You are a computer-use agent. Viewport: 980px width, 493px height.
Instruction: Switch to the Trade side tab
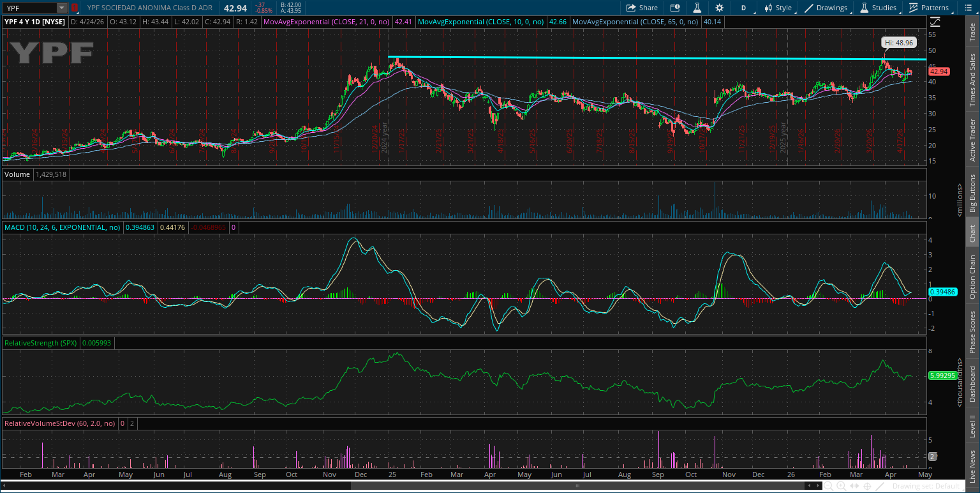(x=972, y=31)
